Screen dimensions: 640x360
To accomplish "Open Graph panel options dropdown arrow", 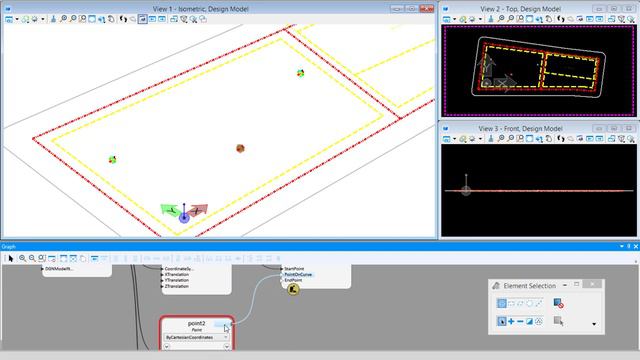I will (x=622, y=247).
